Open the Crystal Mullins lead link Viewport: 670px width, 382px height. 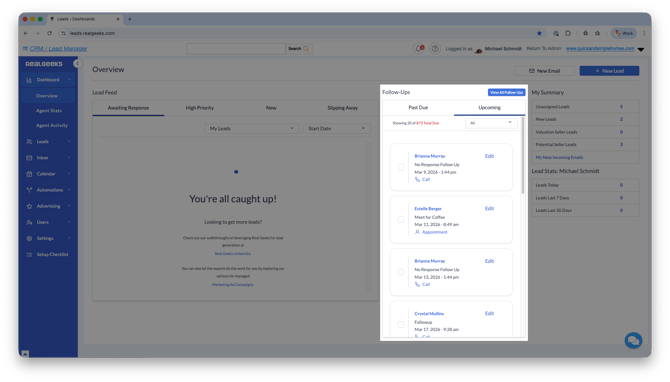tap(429, 314)
